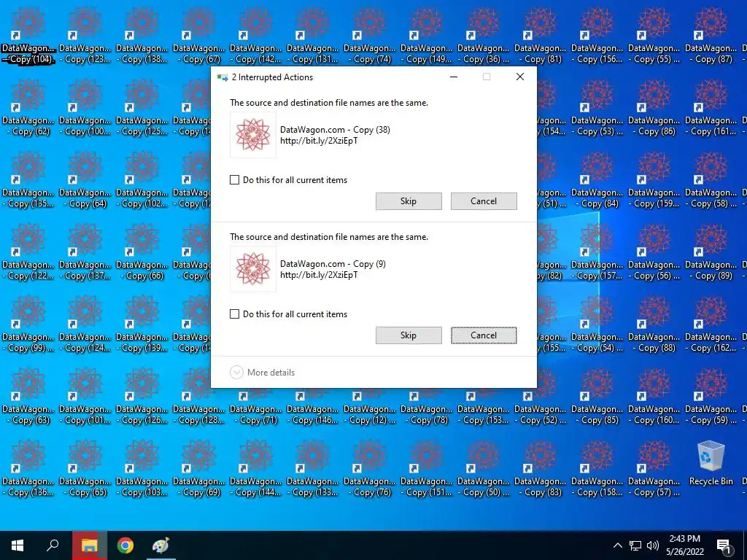This screenshot has width=747, height=560.
Task: Open the volume control in system tray
Action: point(653,545)
